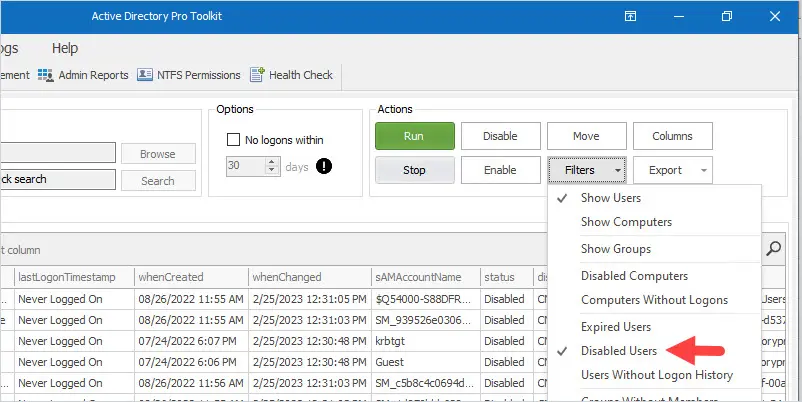
Task: Increase days value with up stepper
Action: click(272, 162)
